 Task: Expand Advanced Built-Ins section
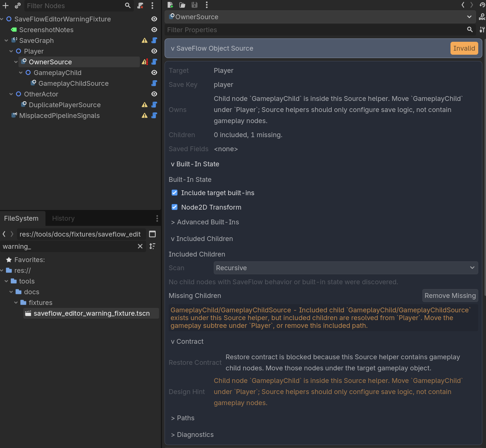point(205,222)
